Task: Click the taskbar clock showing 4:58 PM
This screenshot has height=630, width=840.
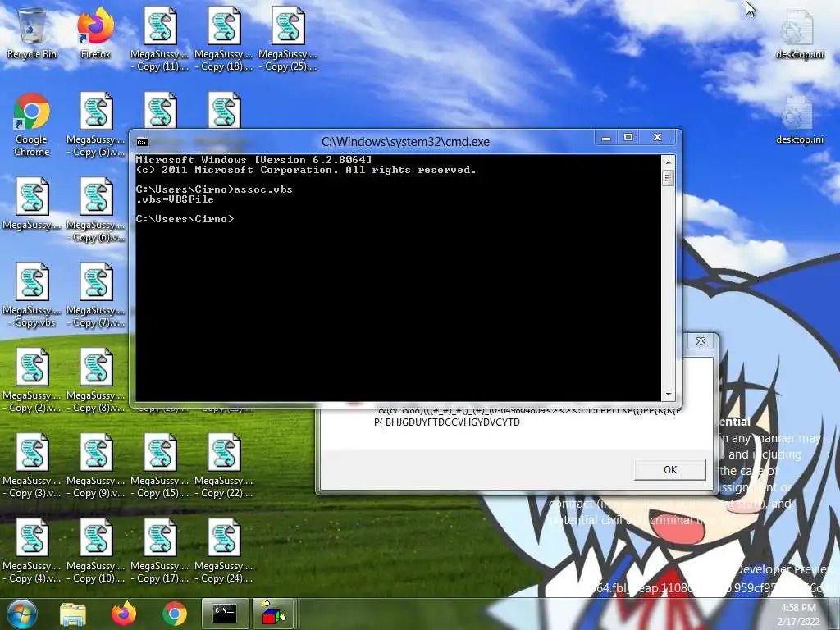Action: (x=798, y=614)
